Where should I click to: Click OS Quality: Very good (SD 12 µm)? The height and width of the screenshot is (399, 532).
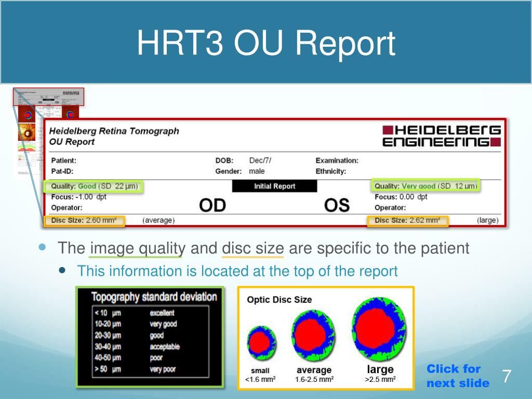[x=425, y=185]
